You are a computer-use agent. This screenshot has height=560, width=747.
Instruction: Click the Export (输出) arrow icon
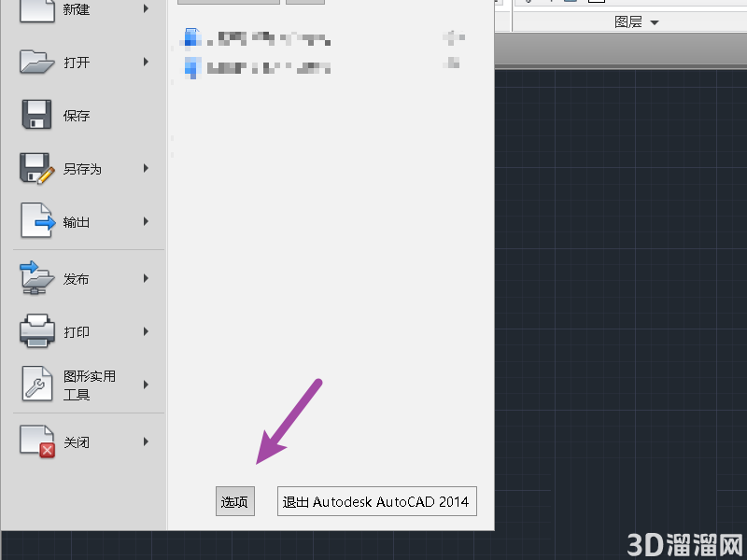pos(37,220)
